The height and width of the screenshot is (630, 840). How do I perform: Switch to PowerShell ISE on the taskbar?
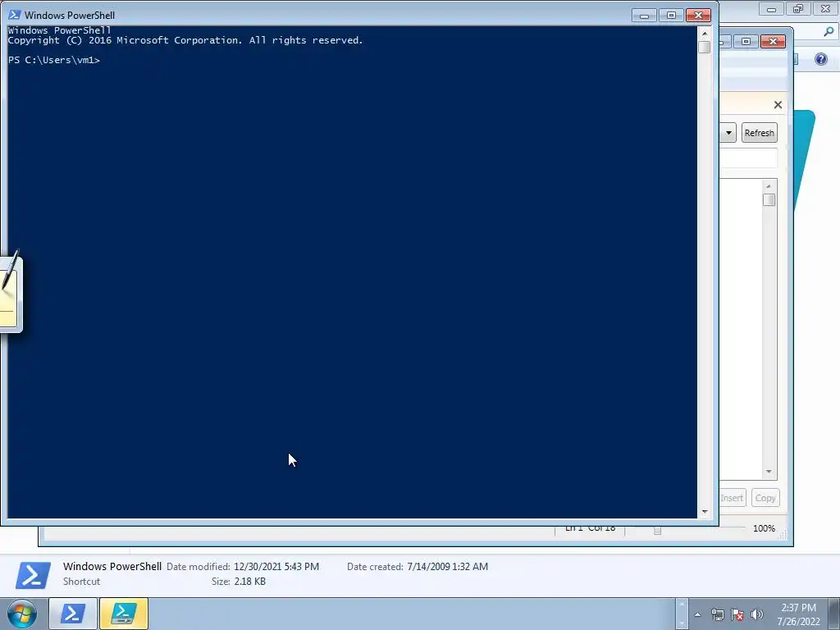coord(124,614)
